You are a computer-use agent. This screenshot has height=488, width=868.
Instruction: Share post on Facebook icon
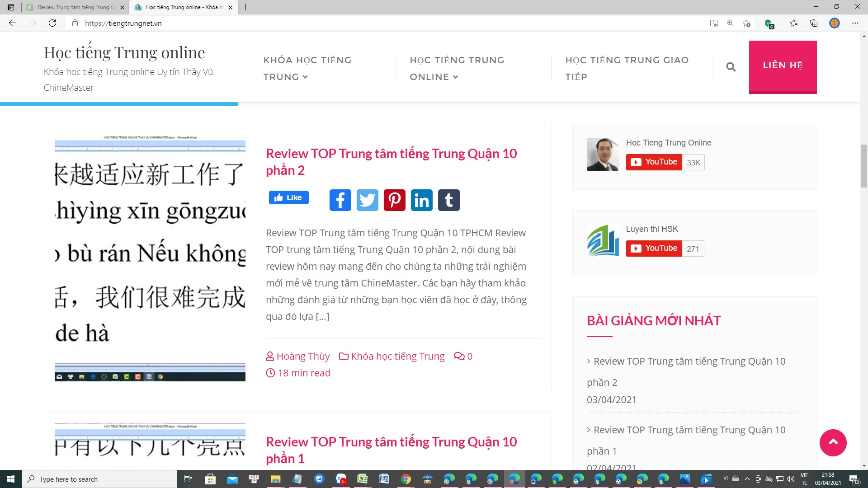[340, 200]
